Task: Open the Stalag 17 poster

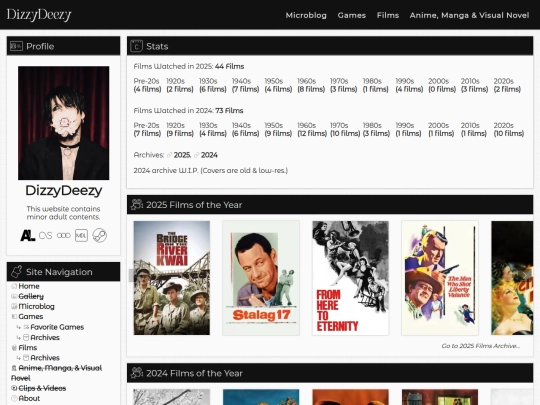Action: (x=261, y=278)
